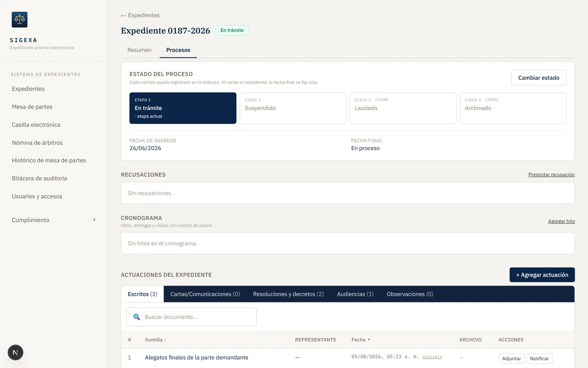Viewport: 588px width, 368px height.
Task: Open Casilla electrónica in sidebar
Action: 36,125
